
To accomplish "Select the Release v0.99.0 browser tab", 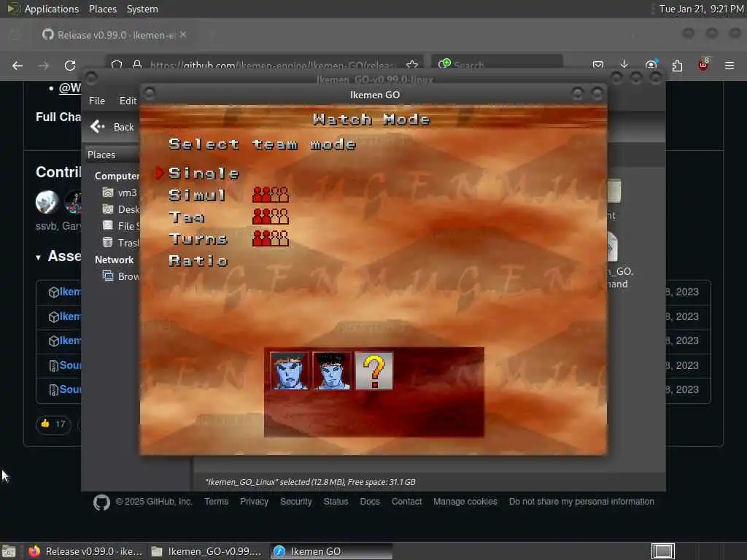I will tap(113, 35).
